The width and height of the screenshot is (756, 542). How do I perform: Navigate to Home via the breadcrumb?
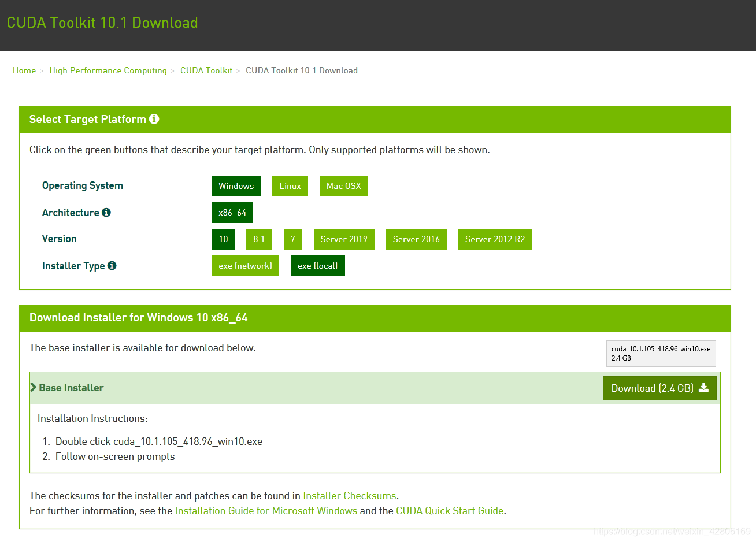tap(24, 70)
